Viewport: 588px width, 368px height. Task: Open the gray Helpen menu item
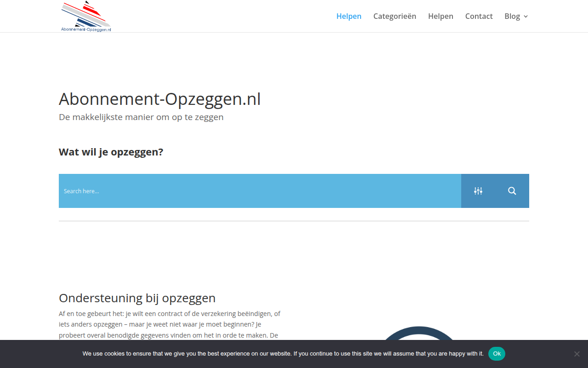click(x=441, y=16)
